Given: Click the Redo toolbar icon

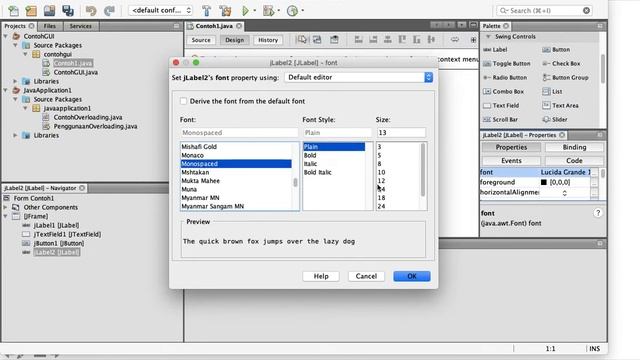Looking at the screenshot, I should point(109,11).
